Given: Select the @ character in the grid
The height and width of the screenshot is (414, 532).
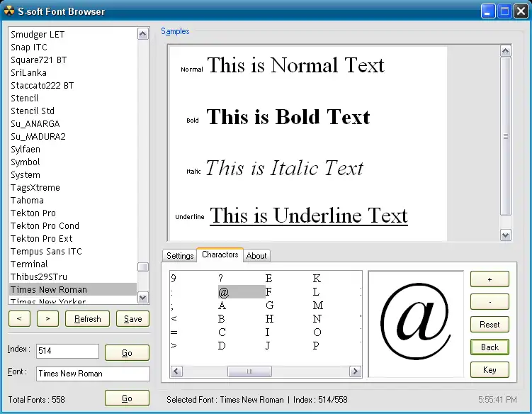Looking at the screenshot, I should coord(242,292).
